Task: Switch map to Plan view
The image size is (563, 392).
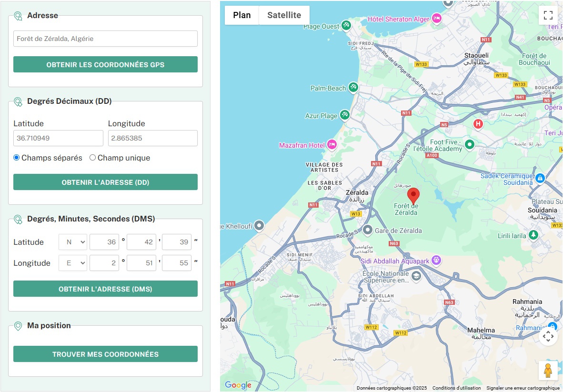Action: tap(241, 15)
